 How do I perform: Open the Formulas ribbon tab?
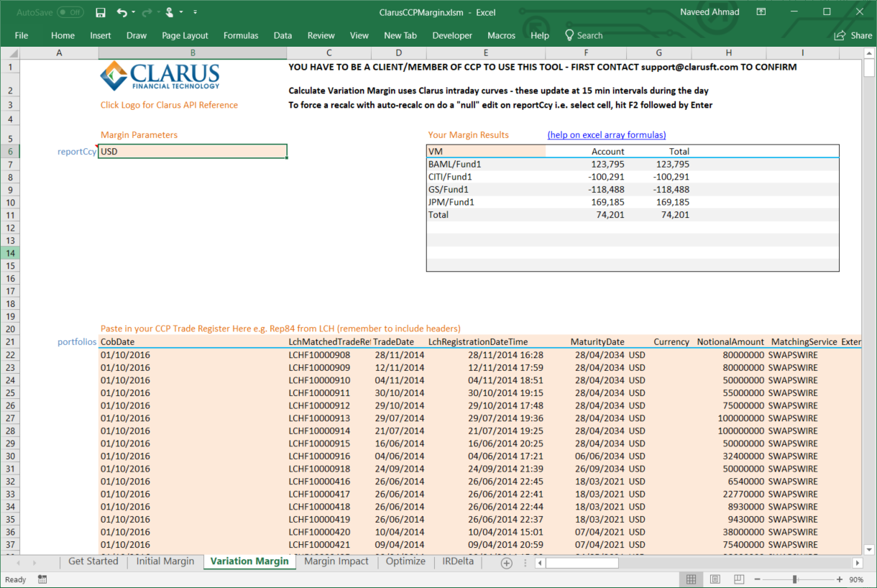(241, 35)
